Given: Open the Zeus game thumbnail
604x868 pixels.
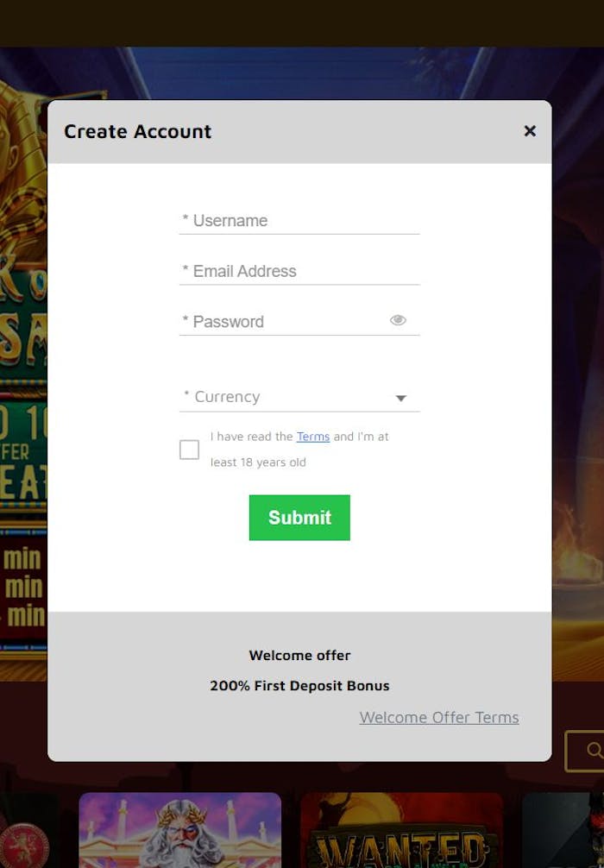Looking at the screenshot, I should [179, 830].
